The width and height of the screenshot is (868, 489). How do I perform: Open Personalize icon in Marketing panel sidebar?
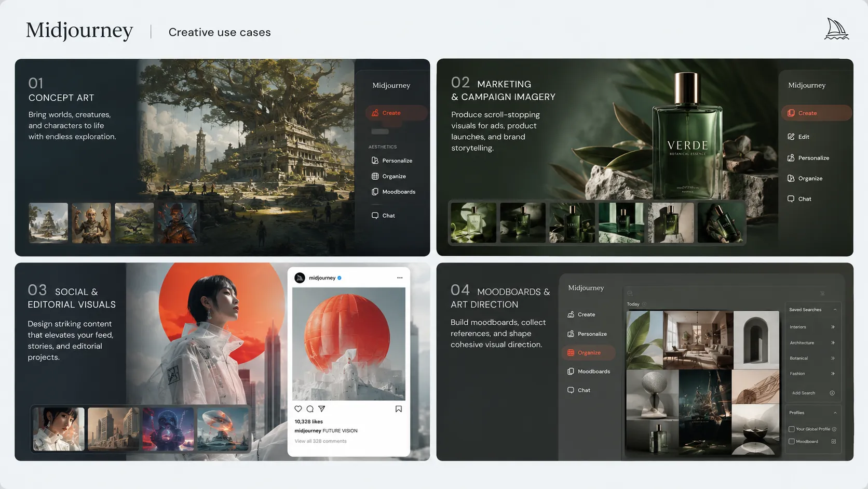click(x=791, y=157)
